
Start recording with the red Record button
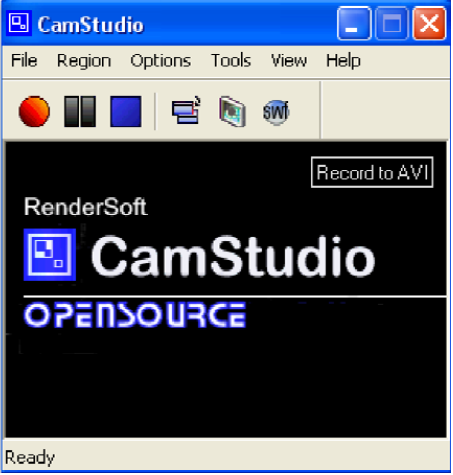pyautogui.click(x=34, y=112)
